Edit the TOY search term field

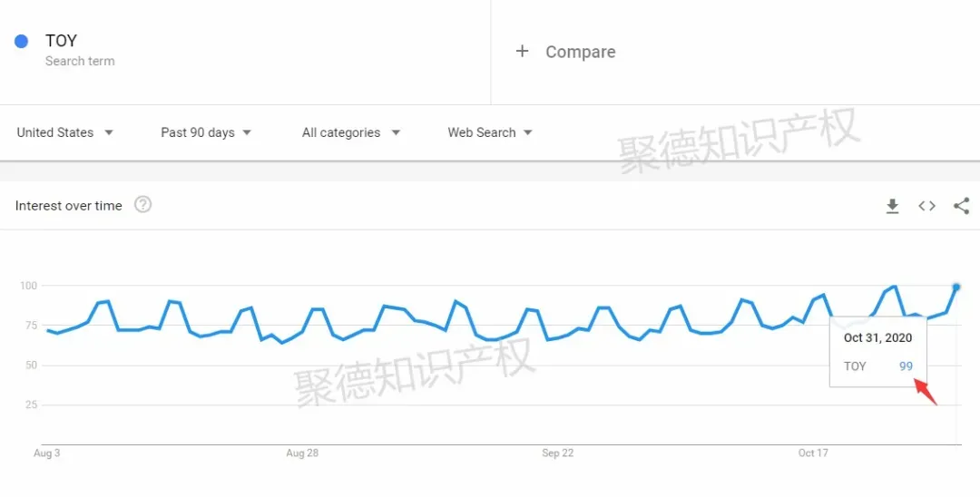(245, 52)
